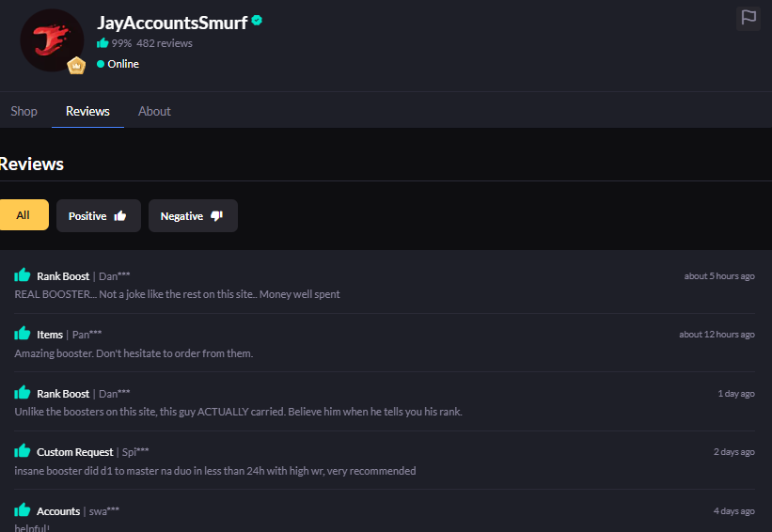Image resolution: width=772 pixels, height=532 pixels.
Task: Open the About tab
Action: (154, 111)
